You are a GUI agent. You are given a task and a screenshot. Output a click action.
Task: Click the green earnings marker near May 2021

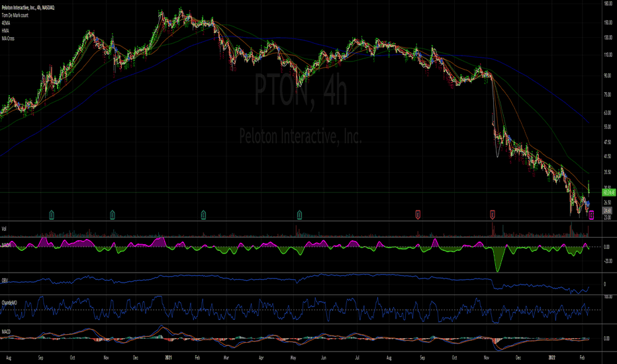[x=299, y=215]
